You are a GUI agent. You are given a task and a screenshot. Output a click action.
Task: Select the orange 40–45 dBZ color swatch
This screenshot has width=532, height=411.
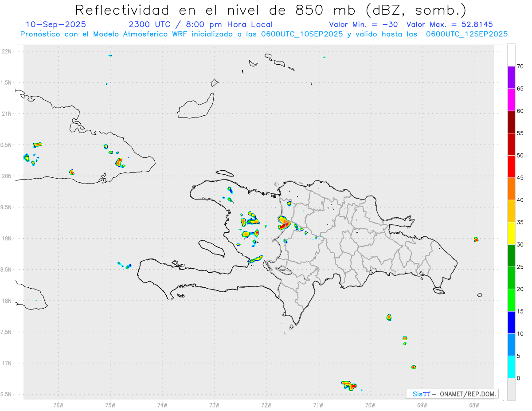click(511, 189)
